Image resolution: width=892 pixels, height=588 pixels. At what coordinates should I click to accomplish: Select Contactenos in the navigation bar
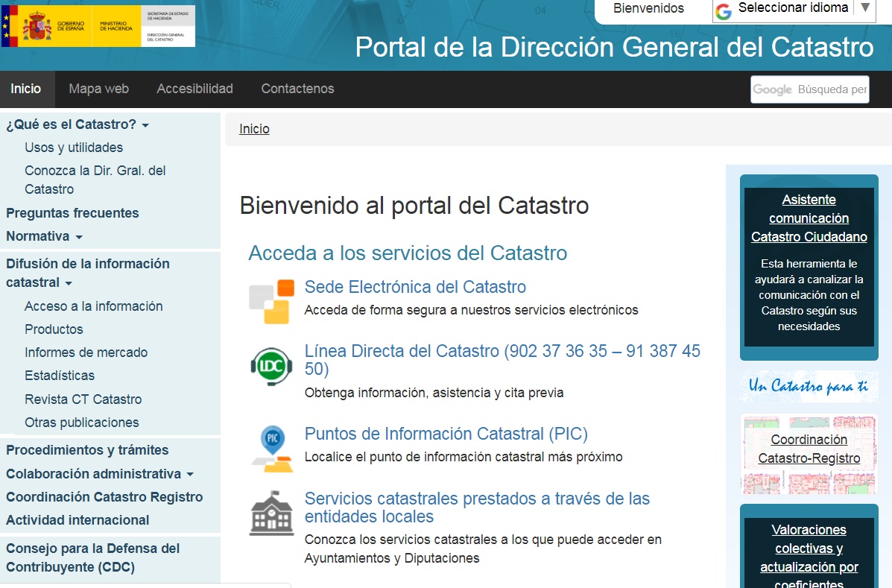(x=297, y=89)
